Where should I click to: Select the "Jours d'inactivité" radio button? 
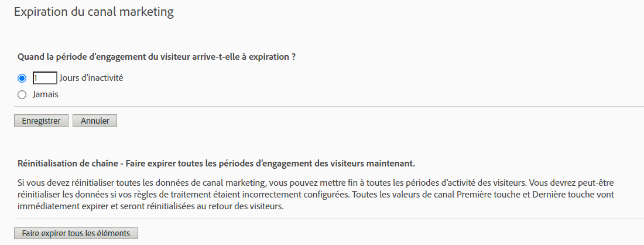coord(22,78)
